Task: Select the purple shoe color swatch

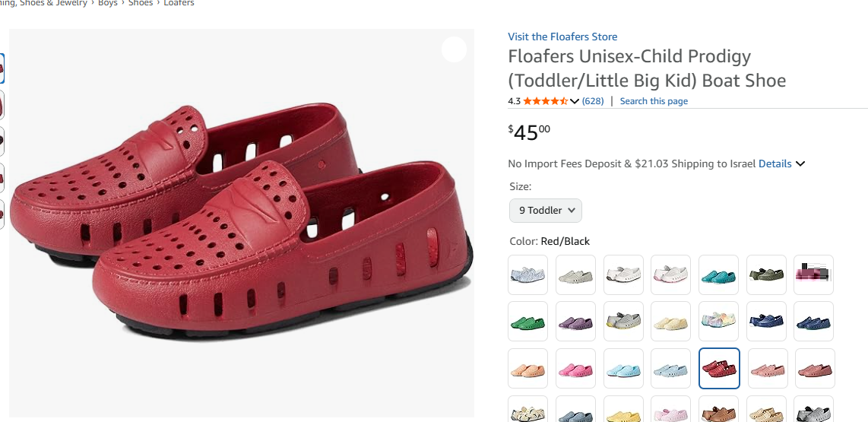Action: tap(575, 322)
